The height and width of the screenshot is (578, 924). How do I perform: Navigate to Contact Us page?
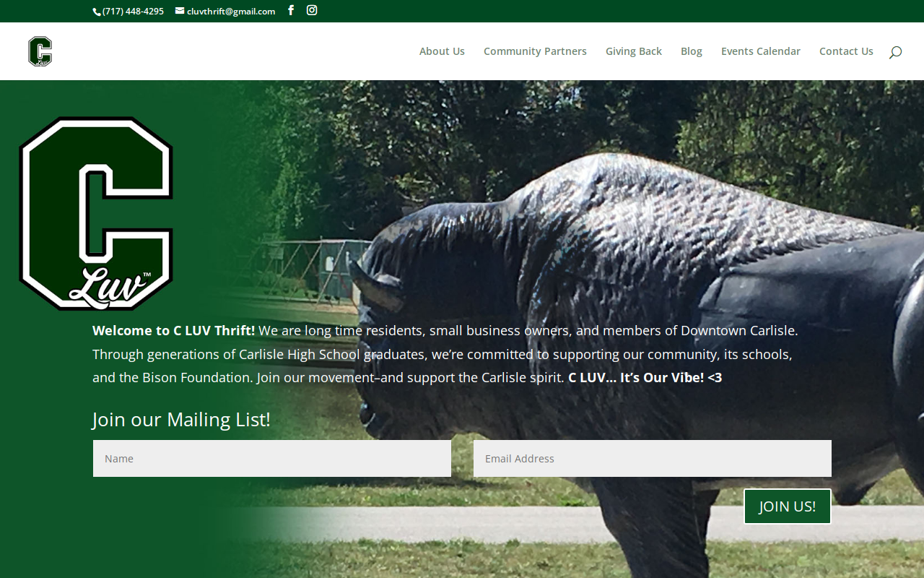point(846,51)
